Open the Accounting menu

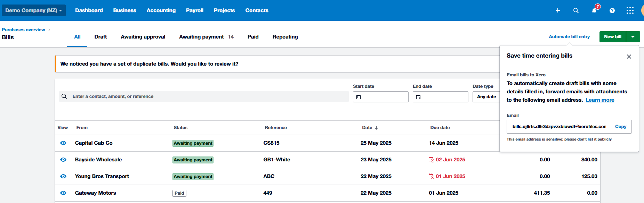coord(161,10)
